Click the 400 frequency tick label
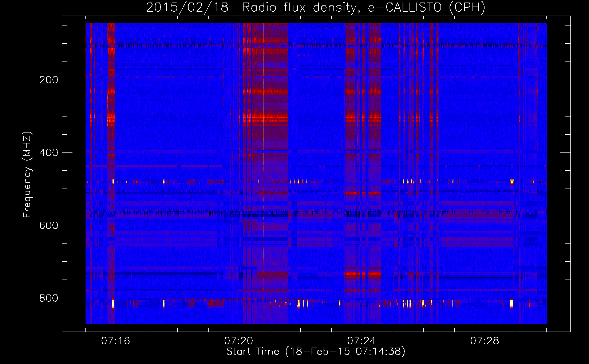The height and width of the screenshot is (364, 589). 49,153
